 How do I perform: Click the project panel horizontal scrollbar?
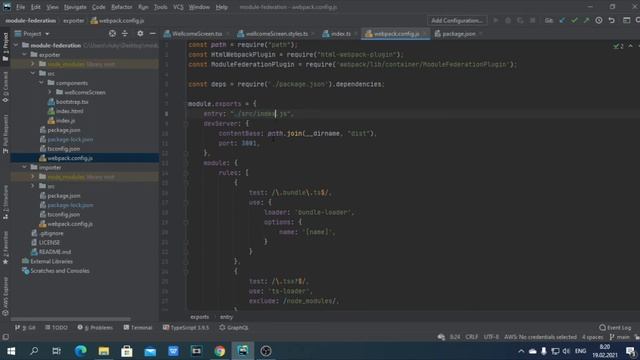pos(71,319)
